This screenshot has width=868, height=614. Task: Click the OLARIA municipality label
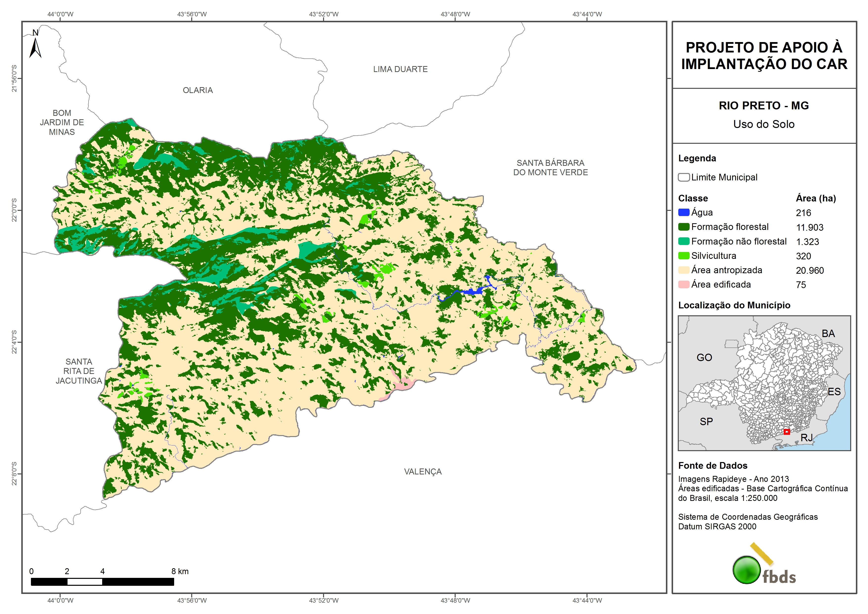click(198, 90)
